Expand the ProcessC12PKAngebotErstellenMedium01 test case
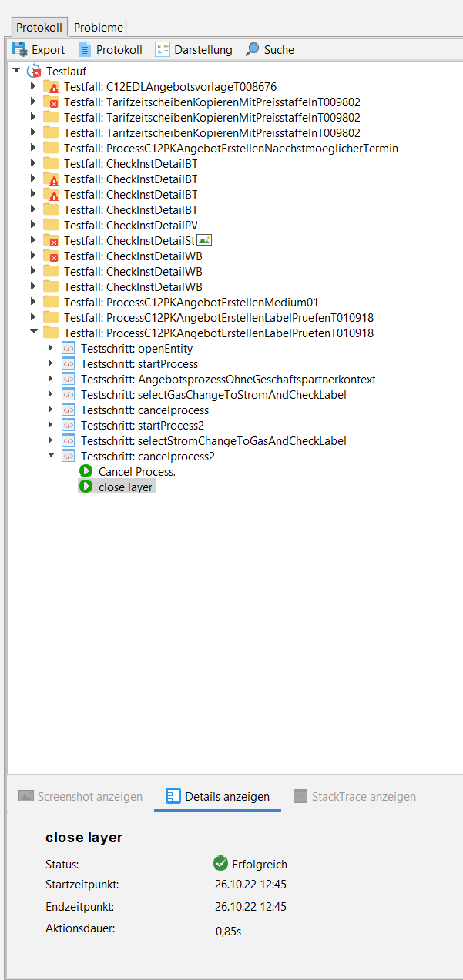 tap(33, 302)
